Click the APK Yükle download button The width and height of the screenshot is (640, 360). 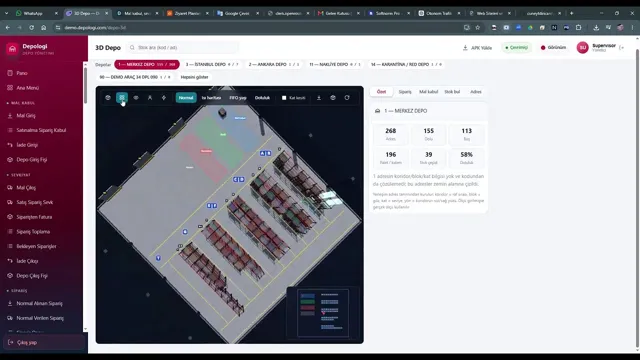click(477, 48)
